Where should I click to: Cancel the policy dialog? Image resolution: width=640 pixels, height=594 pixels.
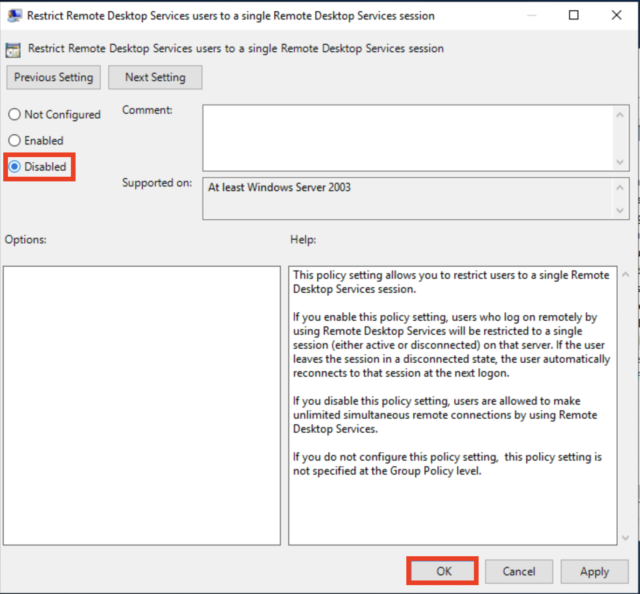pos(519,571)
